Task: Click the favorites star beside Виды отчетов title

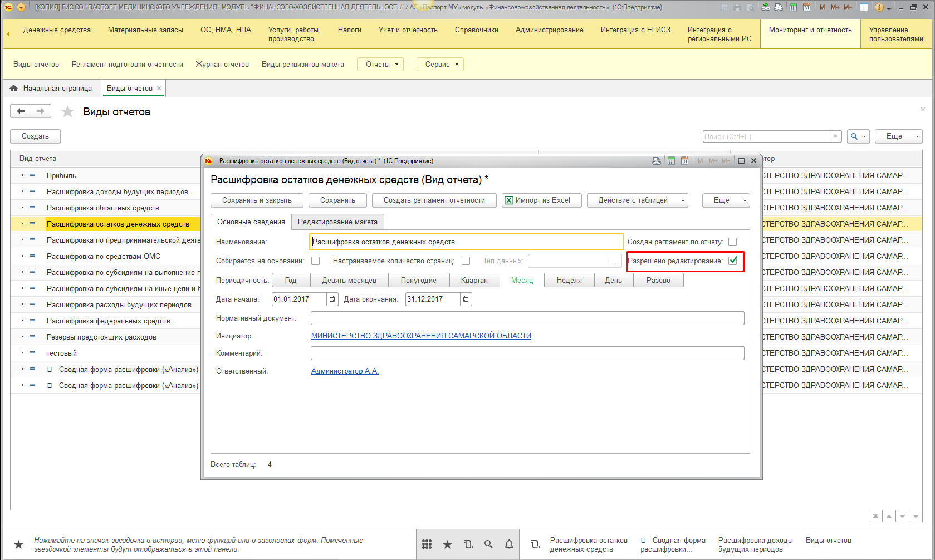Action: coord(67,112)
